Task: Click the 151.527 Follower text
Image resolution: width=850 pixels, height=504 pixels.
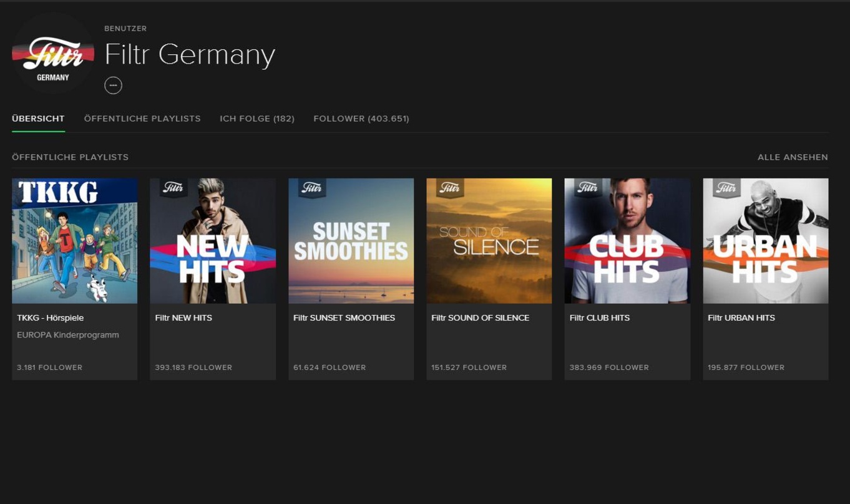Action: click(x=469, y=367)
